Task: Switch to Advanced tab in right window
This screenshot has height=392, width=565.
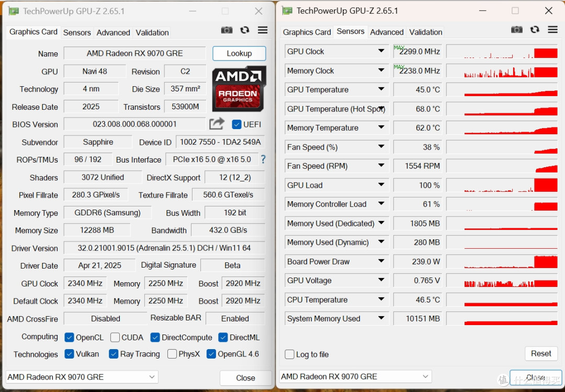Action: pos(387,32)
